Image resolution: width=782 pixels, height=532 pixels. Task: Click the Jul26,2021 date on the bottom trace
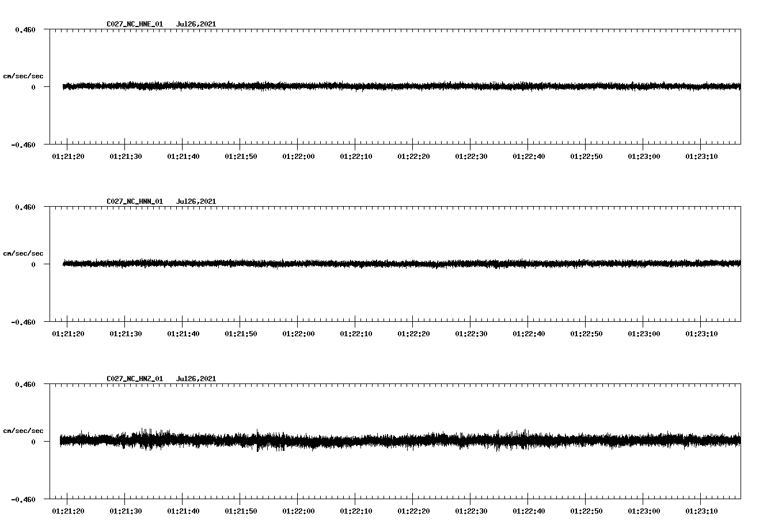pyautogui.click(x=196, y=378)
